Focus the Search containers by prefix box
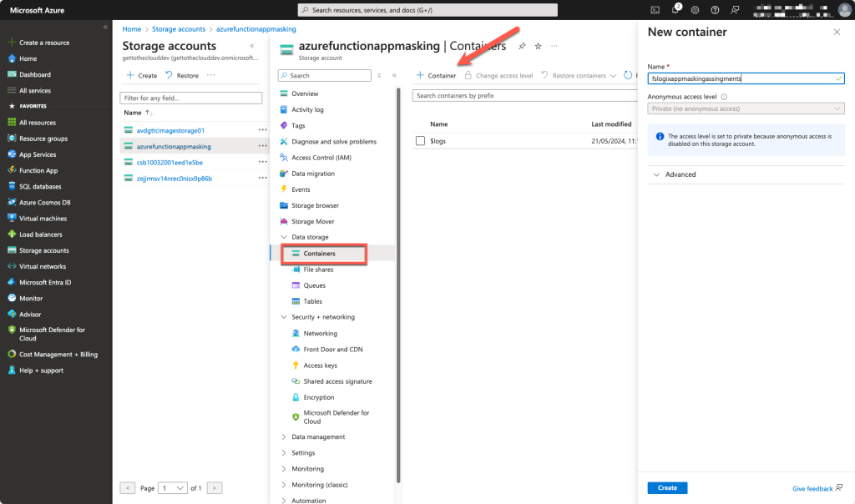The height and width of the screenshot is (504, 855). 524,96
